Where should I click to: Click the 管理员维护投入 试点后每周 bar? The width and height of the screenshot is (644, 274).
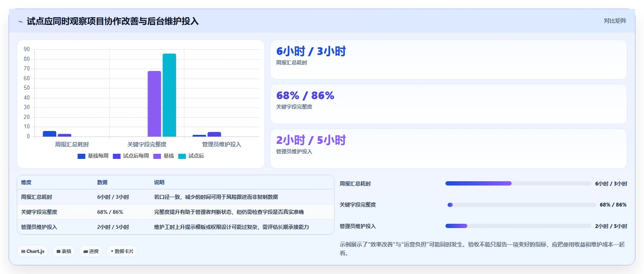click(x=214, y=134)
